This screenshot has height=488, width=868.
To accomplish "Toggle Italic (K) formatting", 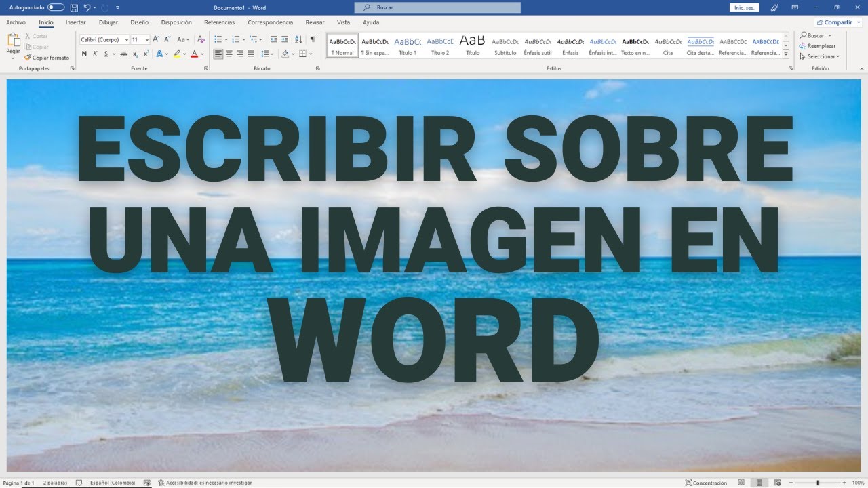I will tap(95, 54).
